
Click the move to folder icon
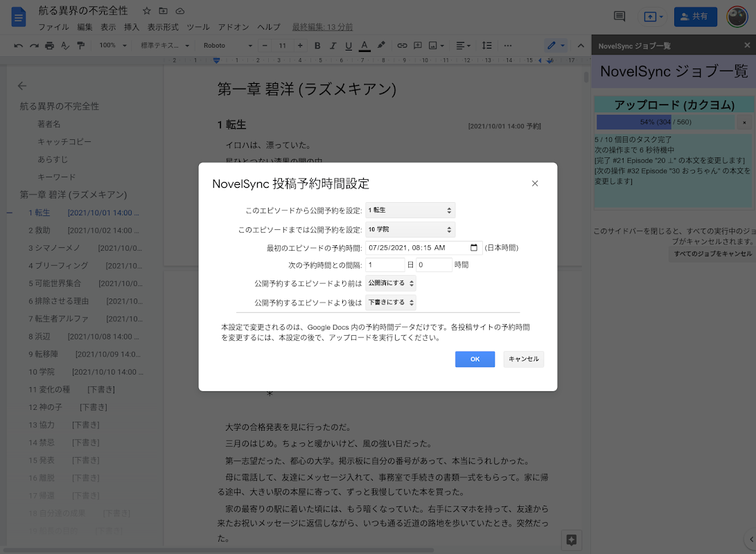(x=164, y=10)
